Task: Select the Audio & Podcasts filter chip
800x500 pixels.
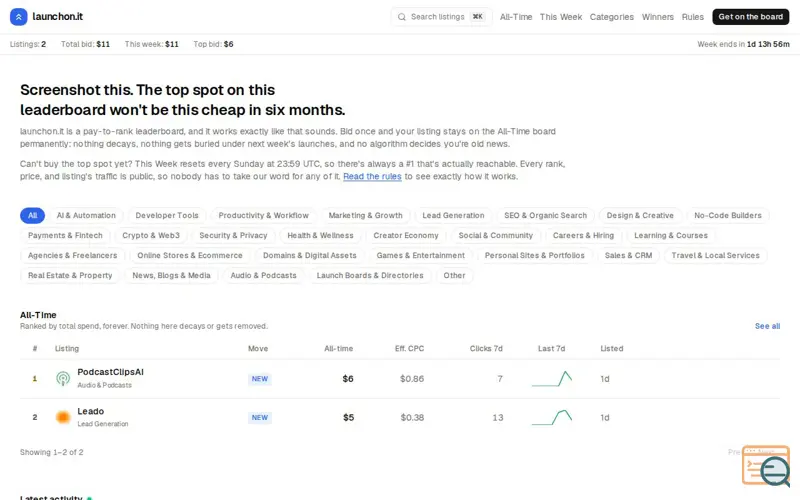Action: pos(263,275)
